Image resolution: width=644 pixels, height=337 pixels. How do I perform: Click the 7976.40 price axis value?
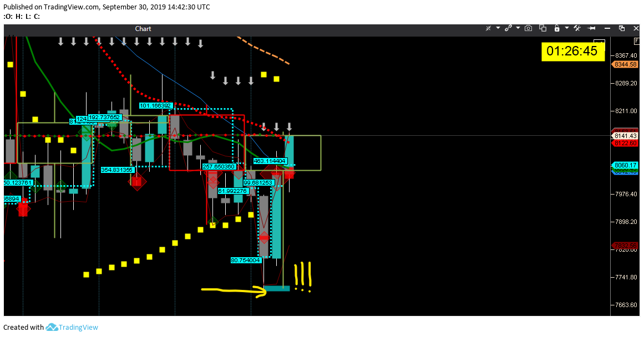[626, 194]
